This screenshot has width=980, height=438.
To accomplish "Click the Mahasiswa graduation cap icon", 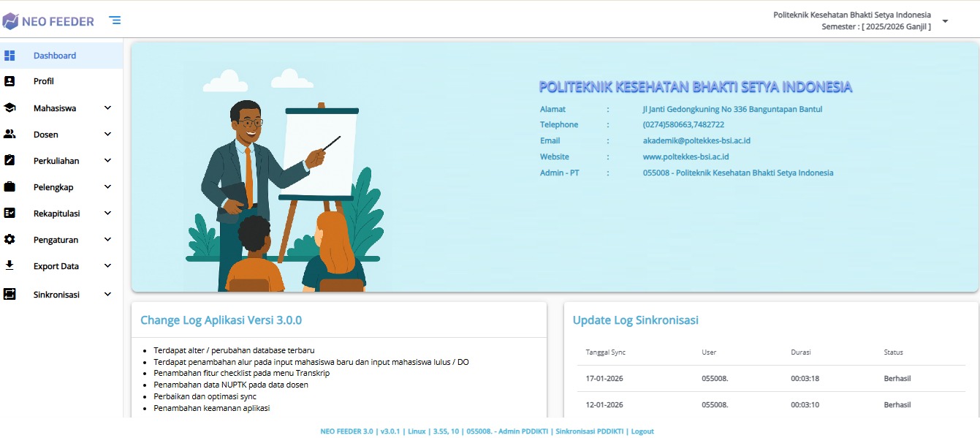I will click(10, 108).
